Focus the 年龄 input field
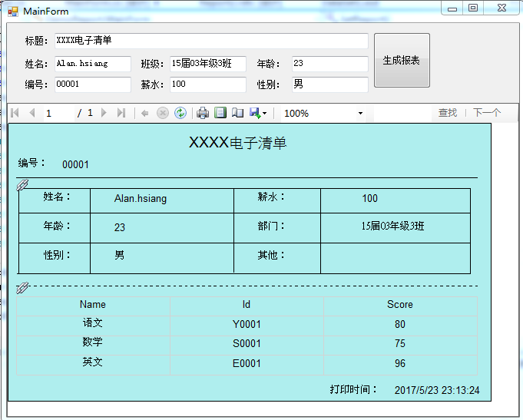The image size is (523, 420). (330, 64)
